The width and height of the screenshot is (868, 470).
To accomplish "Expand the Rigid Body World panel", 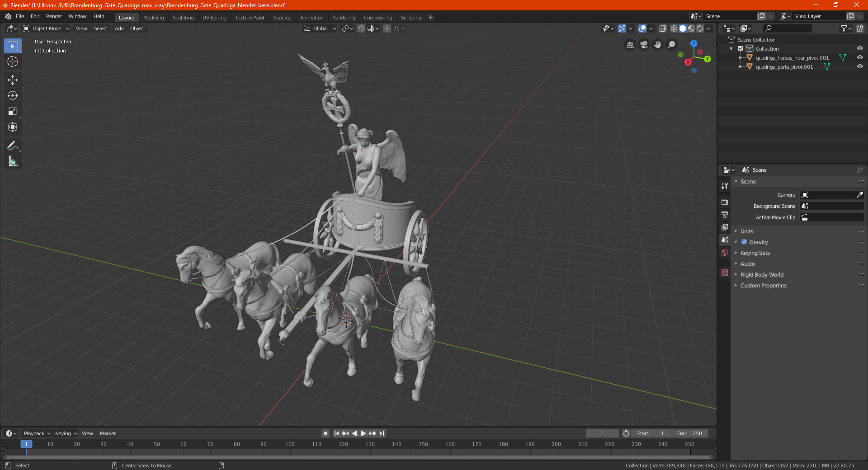I will (x=762, y=275).
